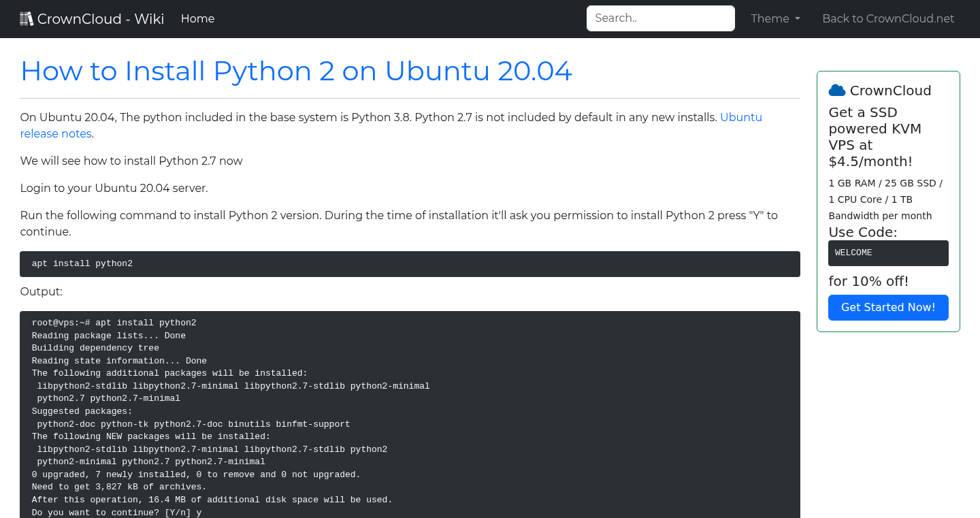Click the CrownCloud Wiki bookshelf logo icon

pyautogui.click(x=27, y=18)
